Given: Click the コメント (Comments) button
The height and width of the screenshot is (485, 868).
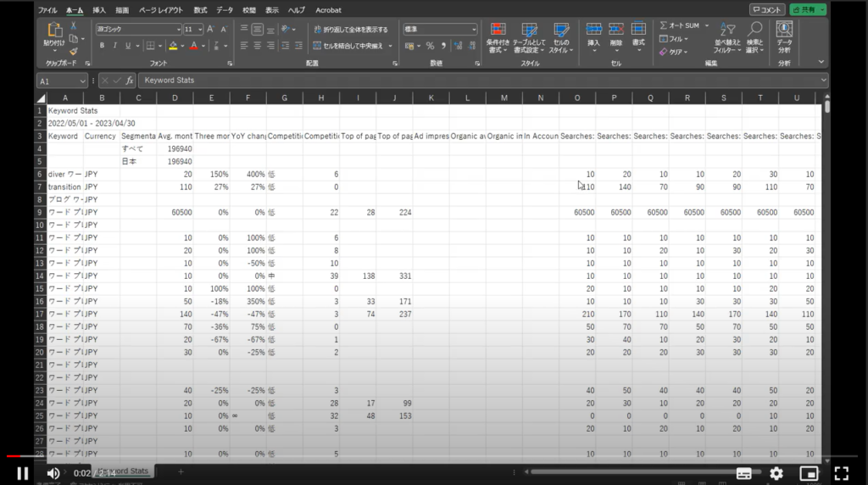Looking at the screenshot, I should coord(766,10).
